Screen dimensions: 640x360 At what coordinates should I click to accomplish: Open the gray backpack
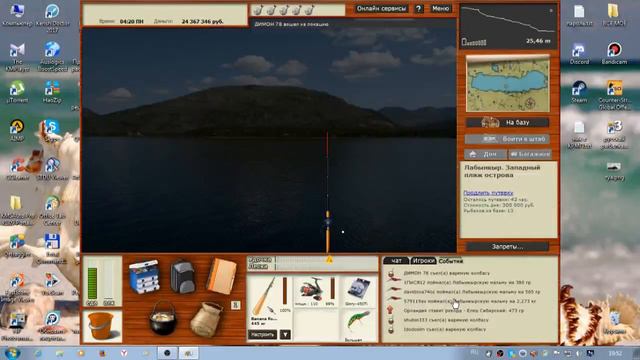[x=182, y=277]
